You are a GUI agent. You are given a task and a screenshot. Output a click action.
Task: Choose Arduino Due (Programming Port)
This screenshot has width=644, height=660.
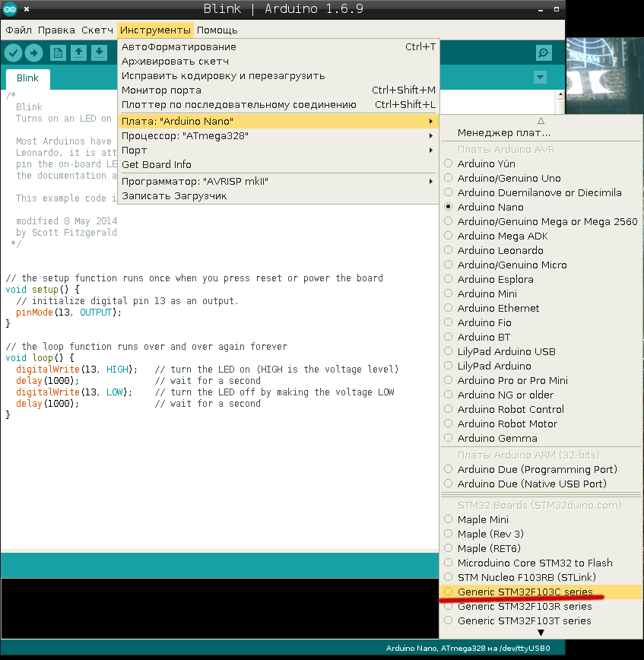coord(541,469)
